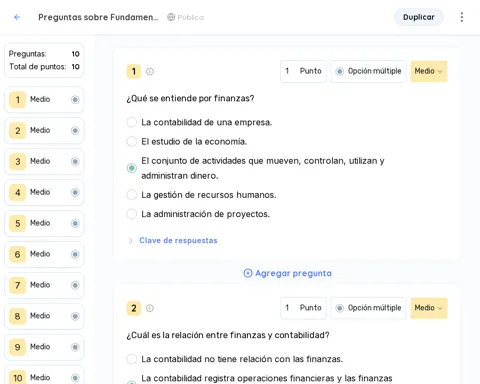This screenshot has width=480, height=384.
Task: Click the plus icon for Agregar pregunta
Action: coord(248,273)
